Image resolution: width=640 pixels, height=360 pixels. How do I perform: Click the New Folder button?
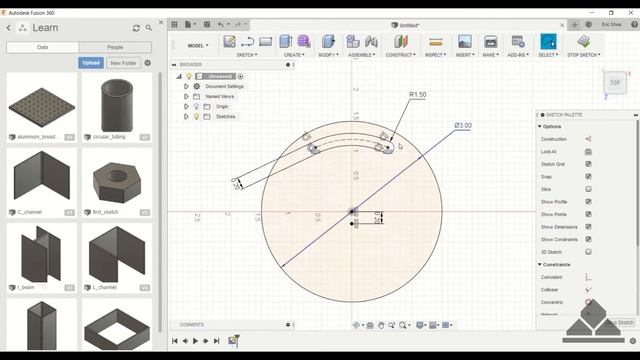pos(123,63)
